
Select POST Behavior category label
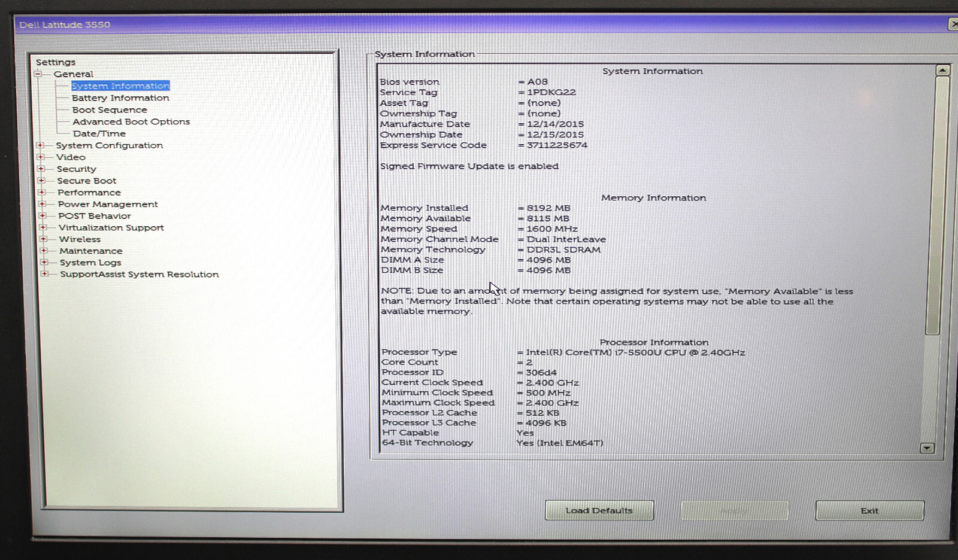click(95, 216)
